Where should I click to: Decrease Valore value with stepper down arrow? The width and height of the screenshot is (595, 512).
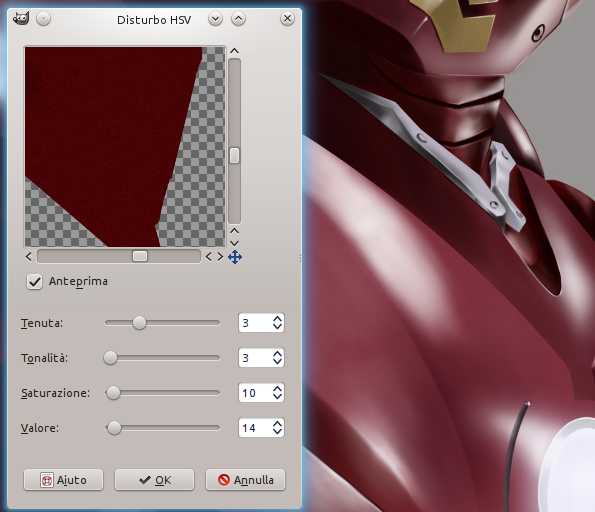point(277,432)
